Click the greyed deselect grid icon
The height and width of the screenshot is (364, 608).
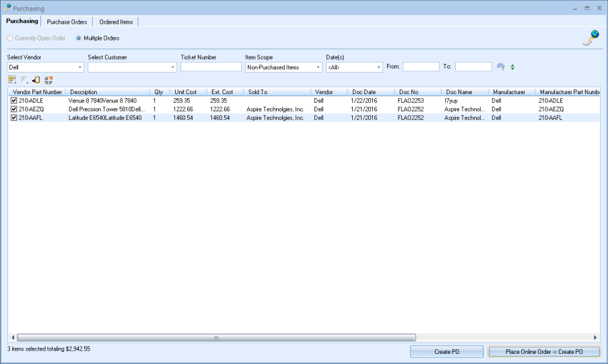[x=24, y=80]
